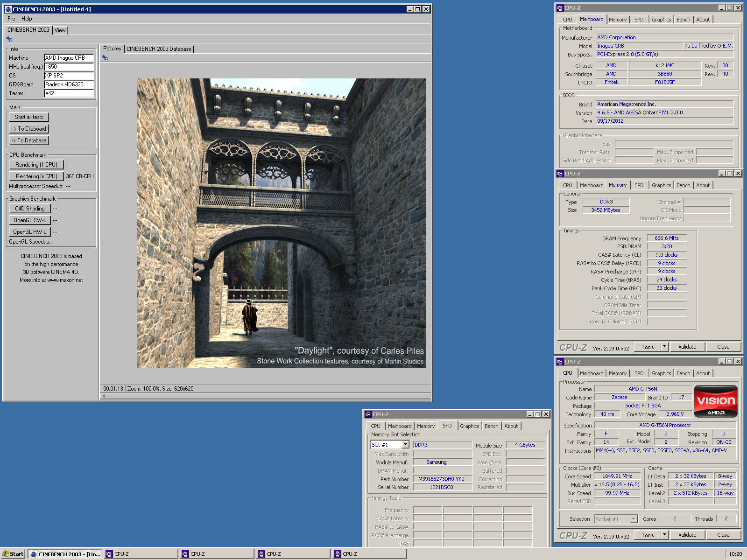Click the rendered Daylight castle image

(281, 223)
